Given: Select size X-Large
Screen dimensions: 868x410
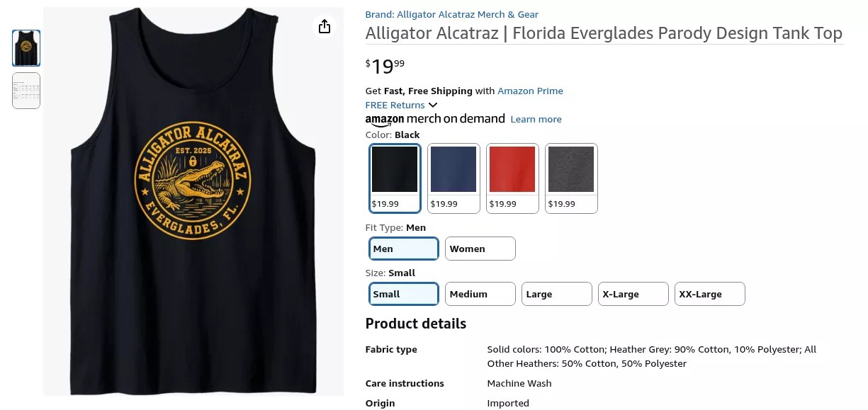Looking at the screenshot, I should click(x=633, y=294).
